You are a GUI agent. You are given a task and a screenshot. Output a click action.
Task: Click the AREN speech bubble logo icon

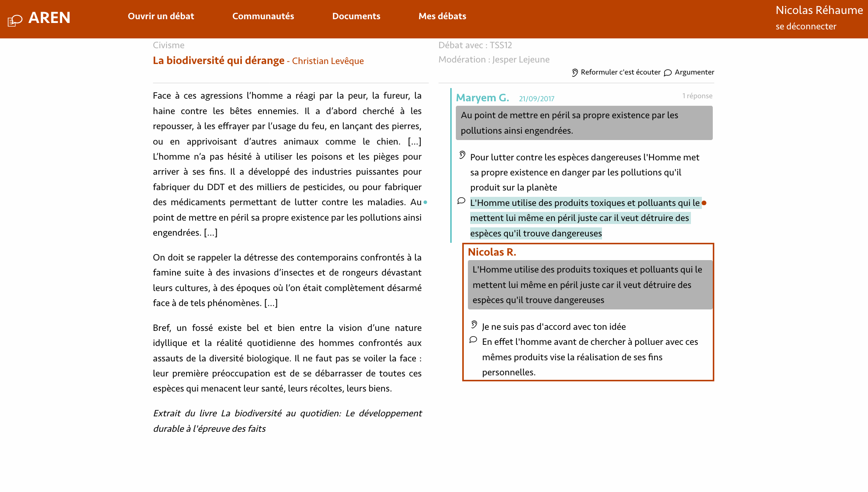point(15,20)
